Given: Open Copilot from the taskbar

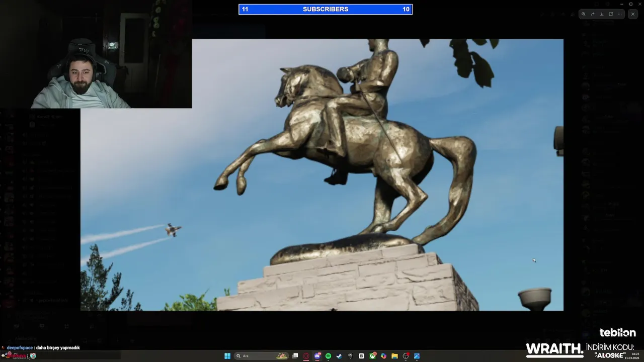Looking at the screenshot, I should 383,356.
